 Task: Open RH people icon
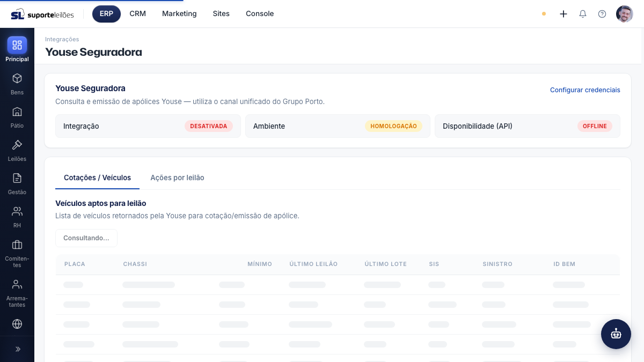17,211
